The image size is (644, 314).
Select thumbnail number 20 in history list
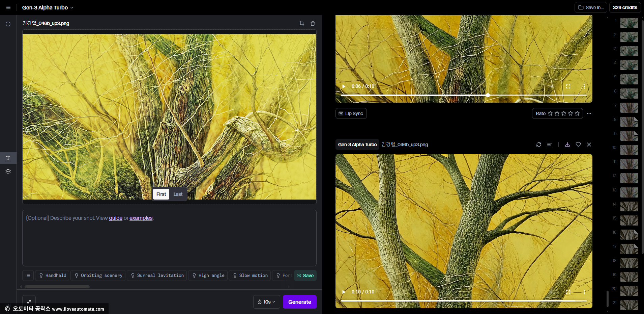point(629,291)
